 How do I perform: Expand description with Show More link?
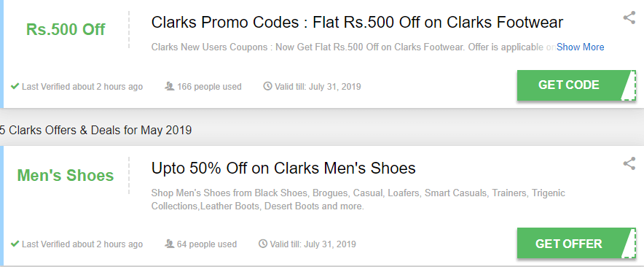pos(581,47)
